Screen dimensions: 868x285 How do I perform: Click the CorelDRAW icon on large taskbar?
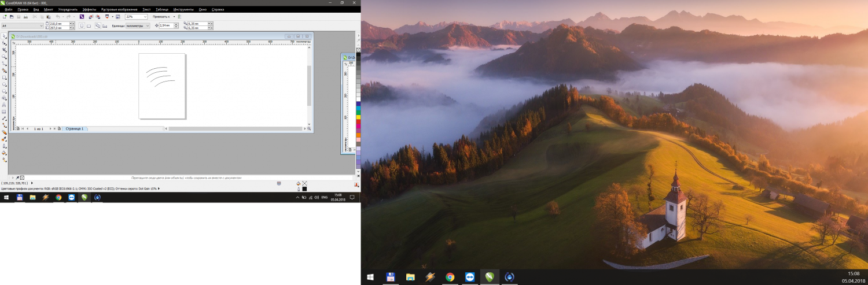(x=490, y=277)
